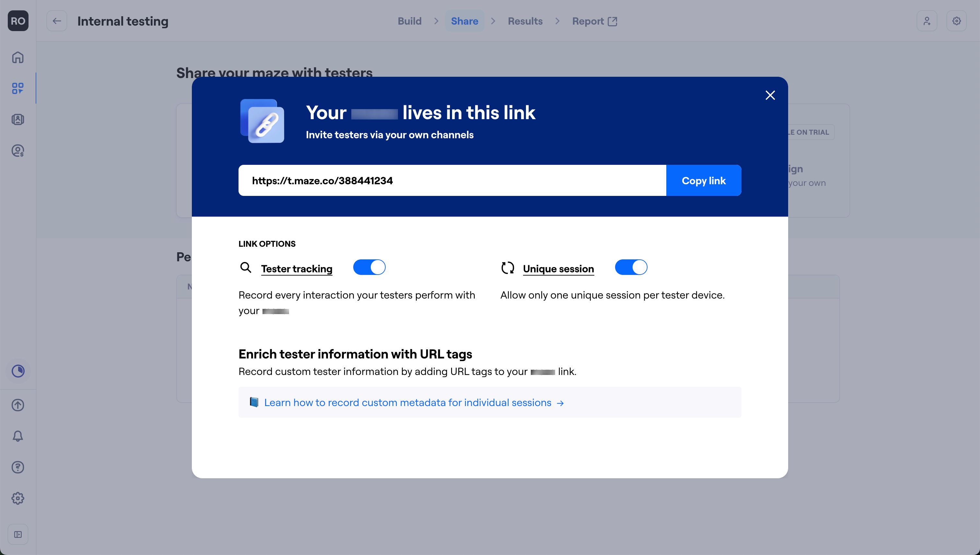
Task: Open the project settings gear top right
Action: 956,21
